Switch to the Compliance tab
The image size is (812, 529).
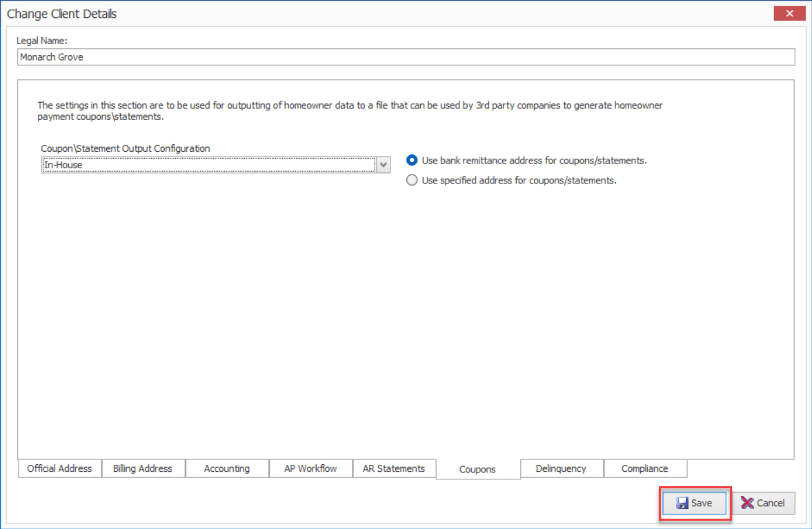pyautogui.click(x=645, y=468)
